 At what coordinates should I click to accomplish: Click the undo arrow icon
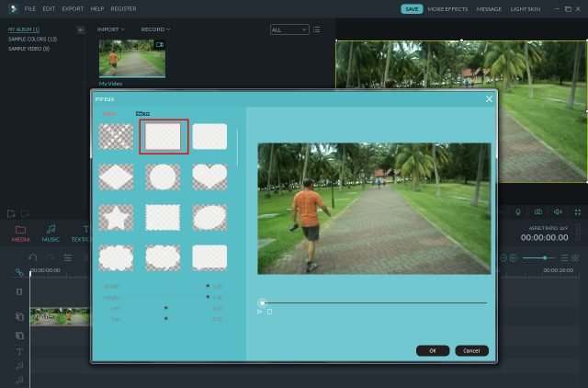(34, 257)
